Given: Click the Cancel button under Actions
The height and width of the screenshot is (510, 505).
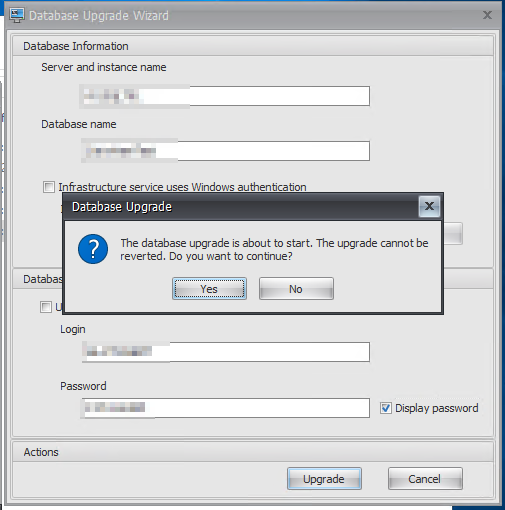Looking at the screenshot, I should click(x=425, y=479).
